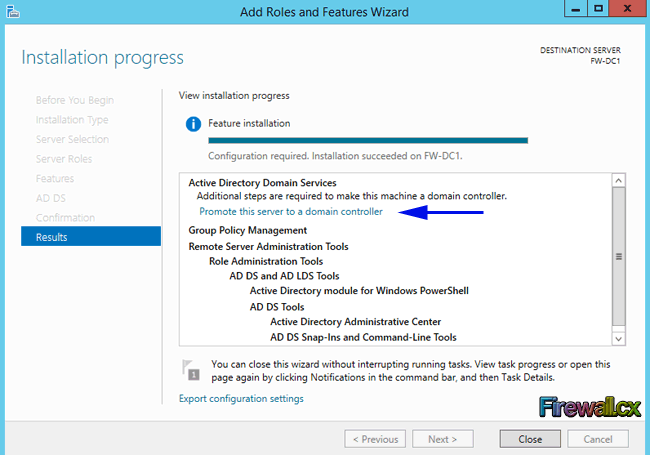Maximize the wizard window
Image resolution: width=650 pixels, height=455 pixels.
coord(598,8)
